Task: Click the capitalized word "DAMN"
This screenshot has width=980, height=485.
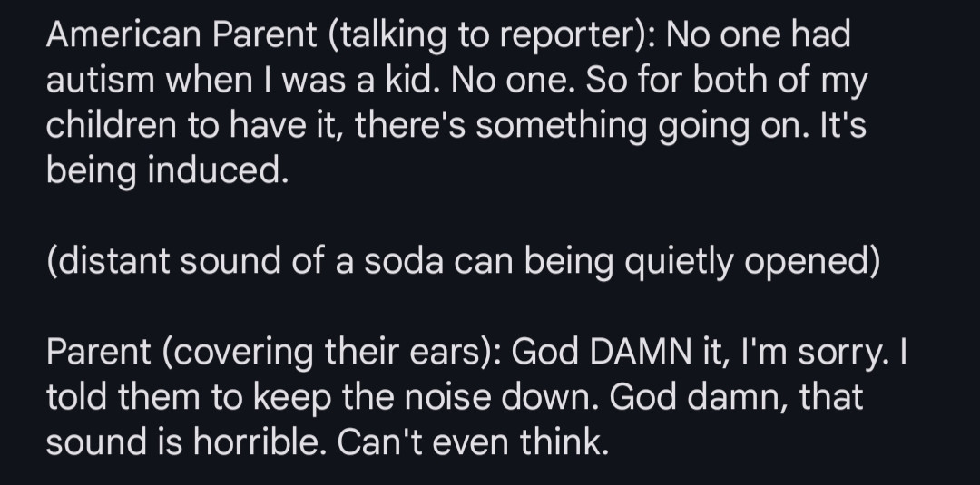Action: pyautogui.click(x=640, y=352)
